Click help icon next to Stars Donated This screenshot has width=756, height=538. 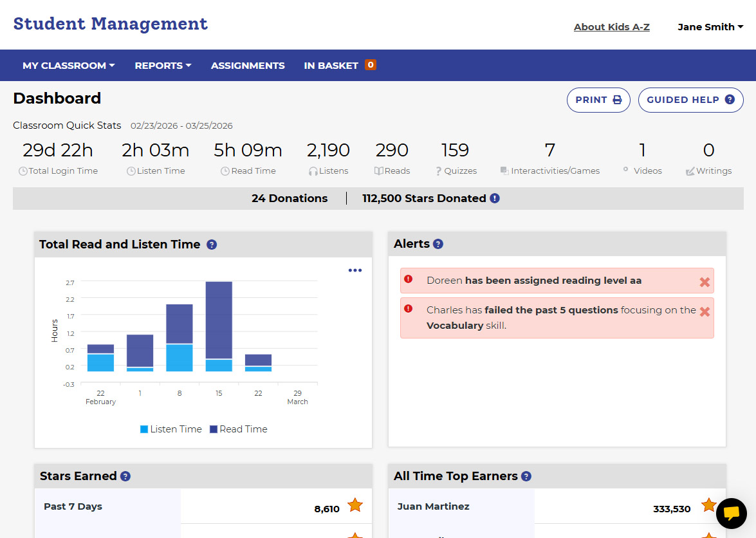[x=495, y=198]
